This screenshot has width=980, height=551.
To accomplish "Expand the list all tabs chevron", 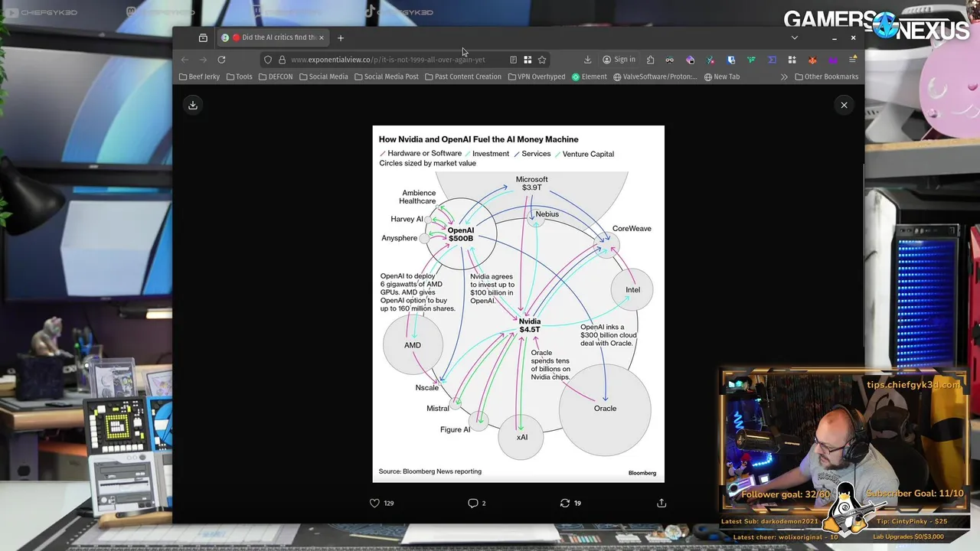I will tap(794, 37).
